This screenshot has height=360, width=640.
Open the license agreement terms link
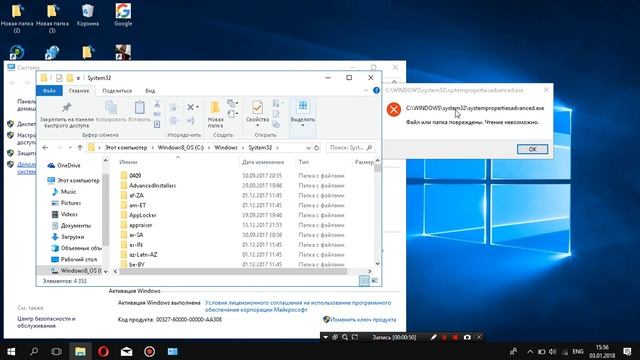tap(298, 306)
